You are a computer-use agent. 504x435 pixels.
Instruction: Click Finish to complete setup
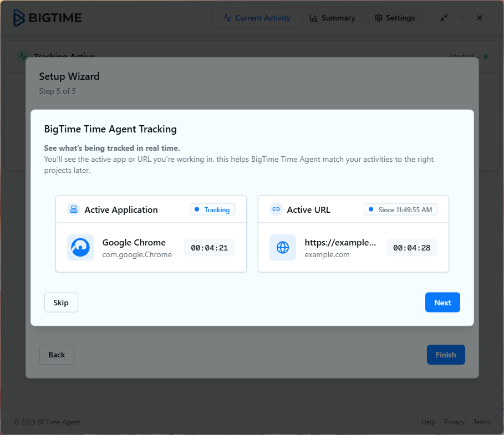(445, 355)
